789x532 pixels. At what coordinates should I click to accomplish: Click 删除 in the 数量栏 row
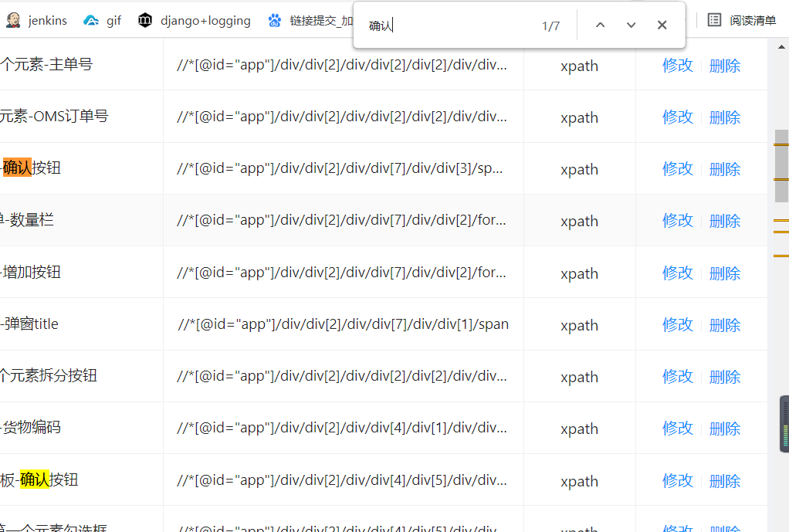tap(725, 222)
